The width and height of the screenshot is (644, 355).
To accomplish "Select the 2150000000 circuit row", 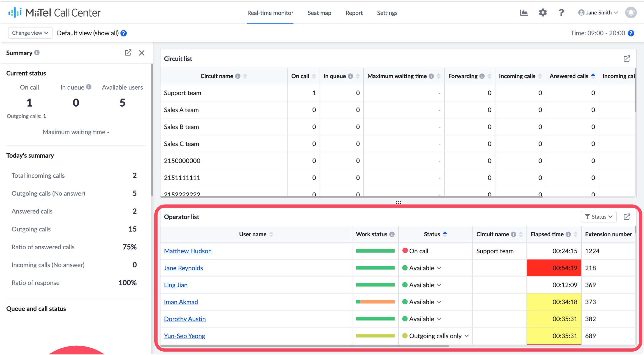I will pyautogui.click(x=398, y=161).
